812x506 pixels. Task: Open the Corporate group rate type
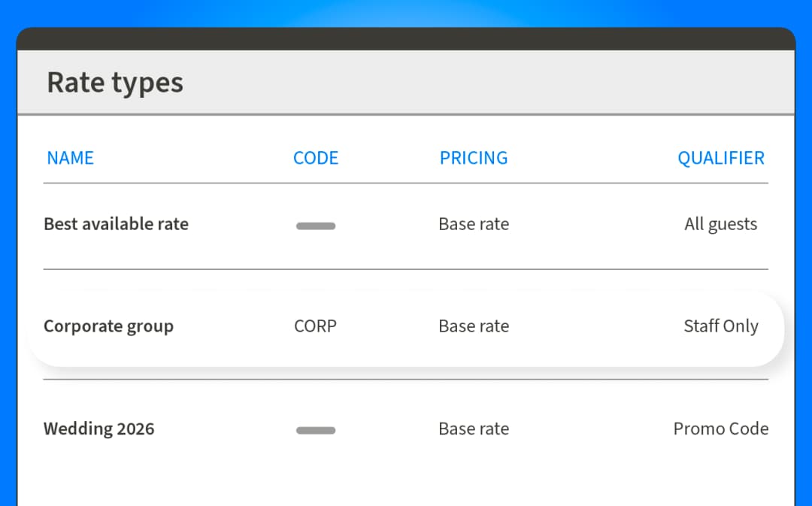[x=108, y=326]
